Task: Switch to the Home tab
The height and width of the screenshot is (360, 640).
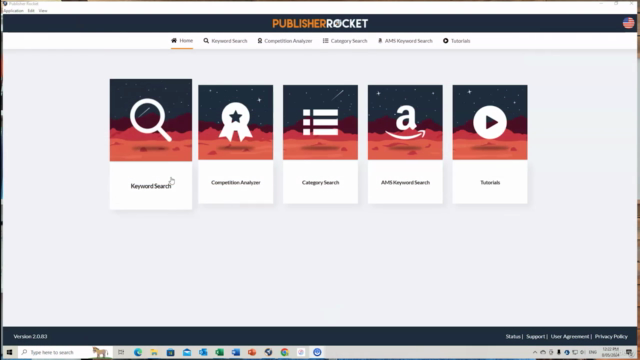Action: (182, 41)
